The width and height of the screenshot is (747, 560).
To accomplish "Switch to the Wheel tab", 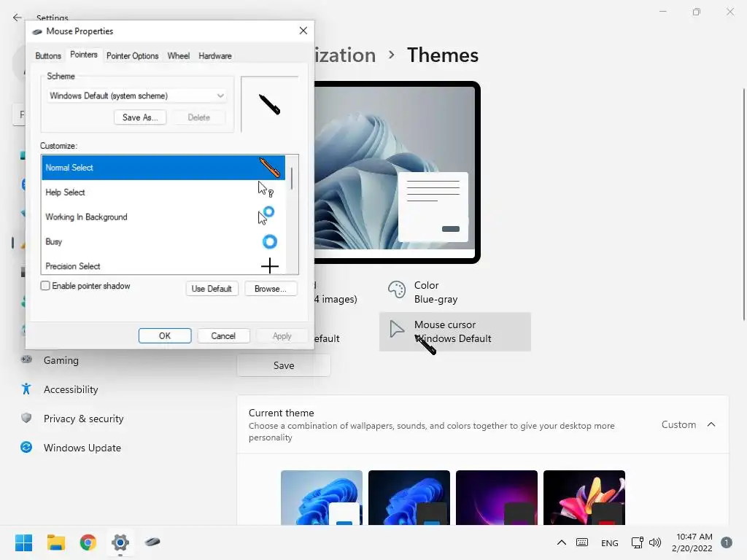I will click(x=178, y=55).
